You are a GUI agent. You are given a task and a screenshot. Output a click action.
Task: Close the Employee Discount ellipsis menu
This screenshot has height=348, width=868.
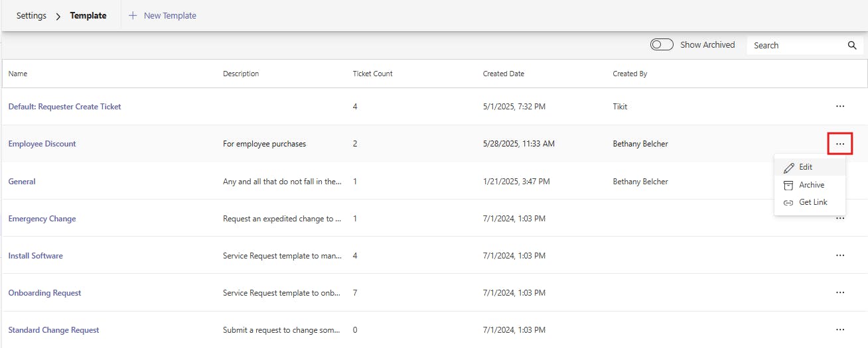[x=840, y=144]
